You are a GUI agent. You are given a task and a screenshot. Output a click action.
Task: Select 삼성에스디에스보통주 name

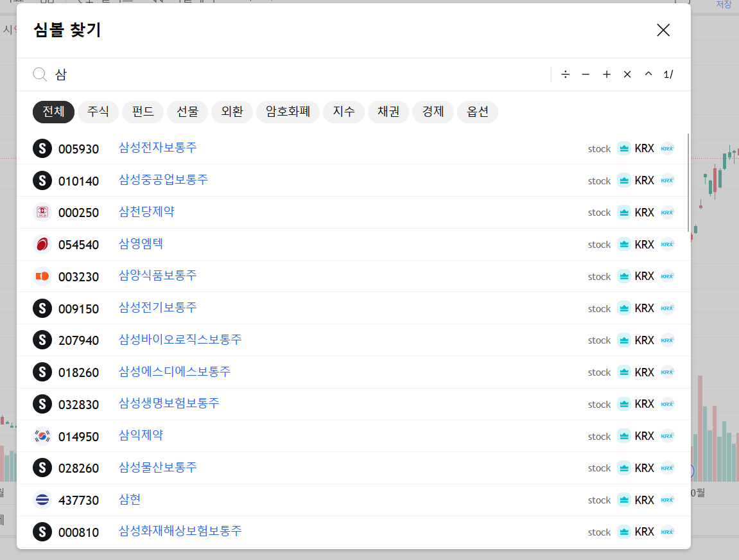coord(175,372)
